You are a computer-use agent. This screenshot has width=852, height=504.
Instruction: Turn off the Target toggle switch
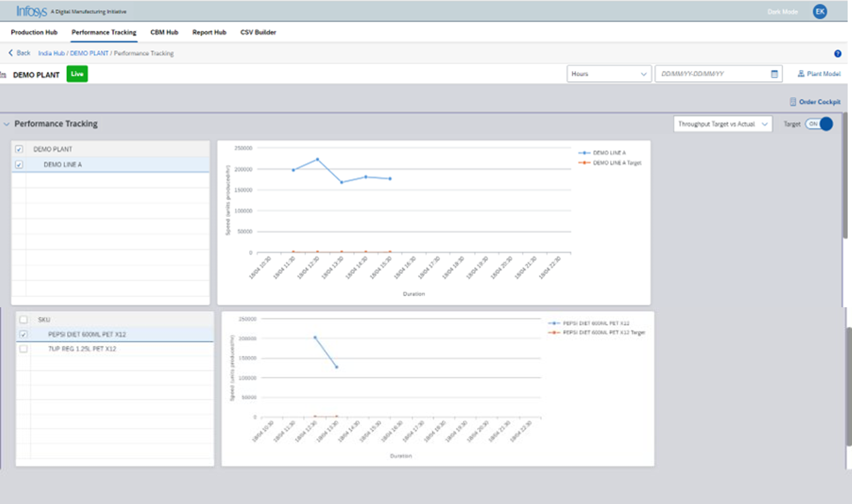[x=819, y=124]
